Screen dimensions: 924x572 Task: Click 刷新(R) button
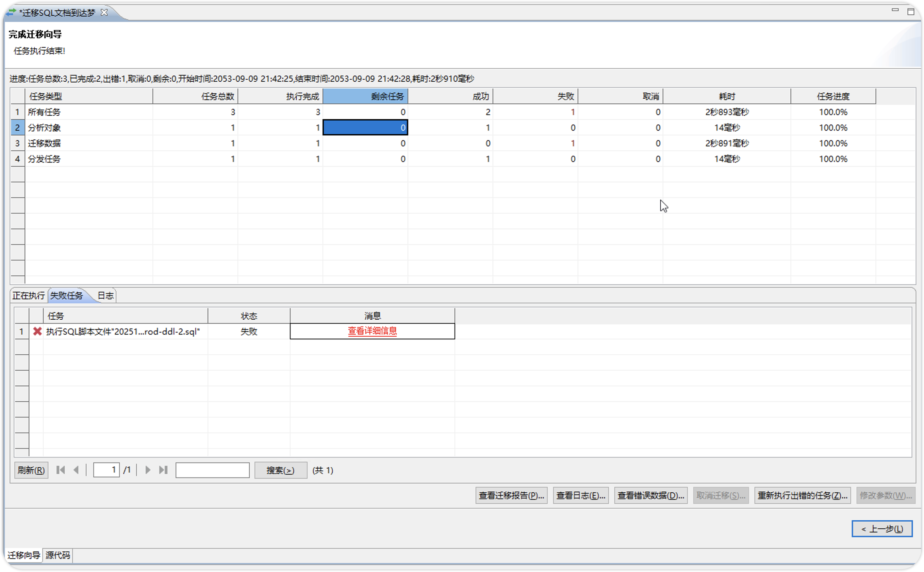[x=31, y=470]
